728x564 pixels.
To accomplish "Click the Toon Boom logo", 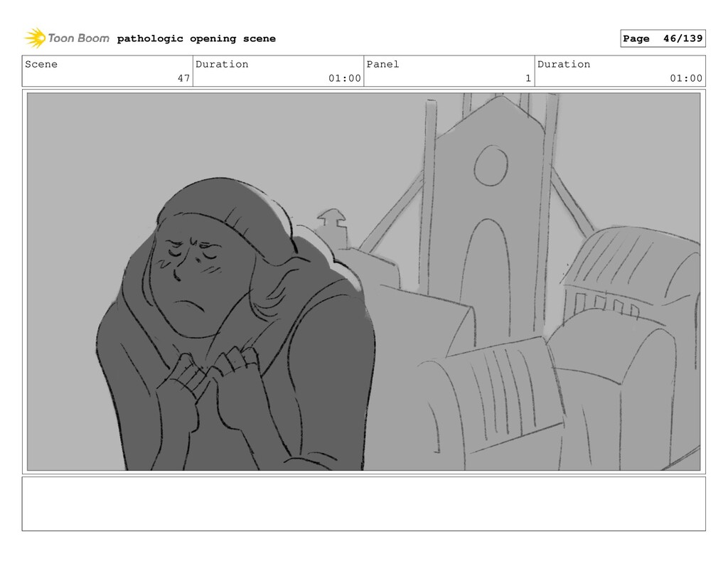I will click(67, 38).
